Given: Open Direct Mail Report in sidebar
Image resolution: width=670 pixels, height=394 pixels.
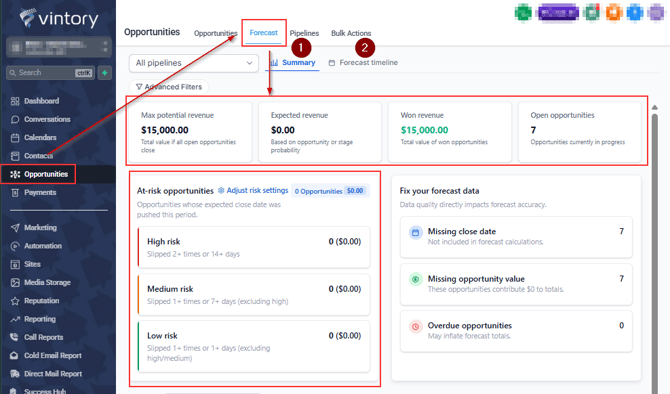Looking at the screenshot, I should pyautogui.click(x=46, y=374).
